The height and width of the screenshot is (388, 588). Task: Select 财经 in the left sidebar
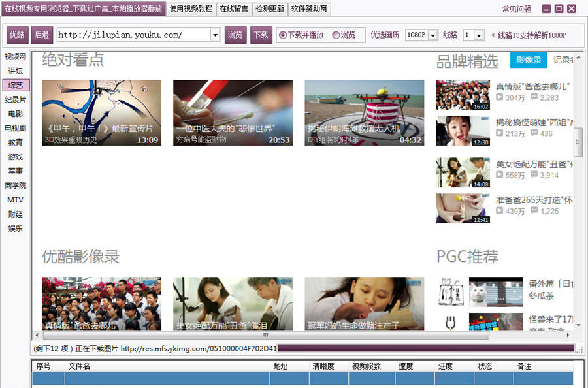coord(16,214)
